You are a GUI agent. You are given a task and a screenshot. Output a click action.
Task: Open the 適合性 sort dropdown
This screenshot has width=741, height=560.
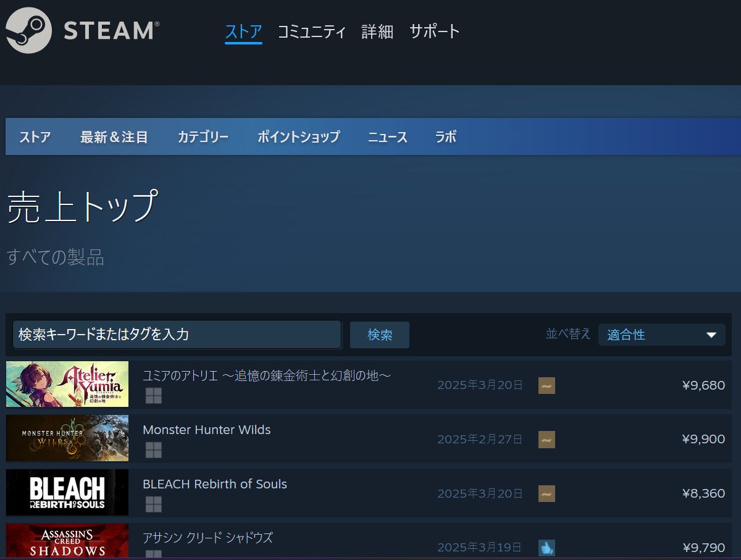point(662,335)
